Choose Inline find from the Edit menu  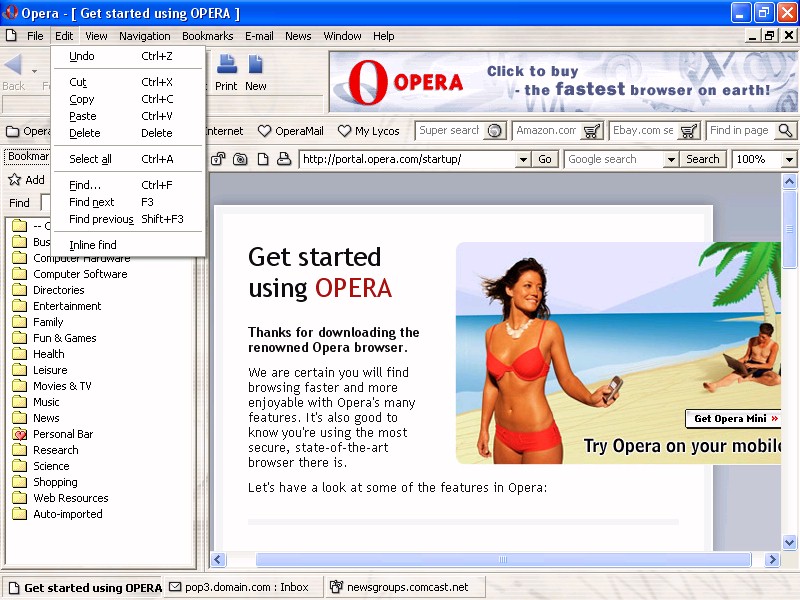click(128, 245)
